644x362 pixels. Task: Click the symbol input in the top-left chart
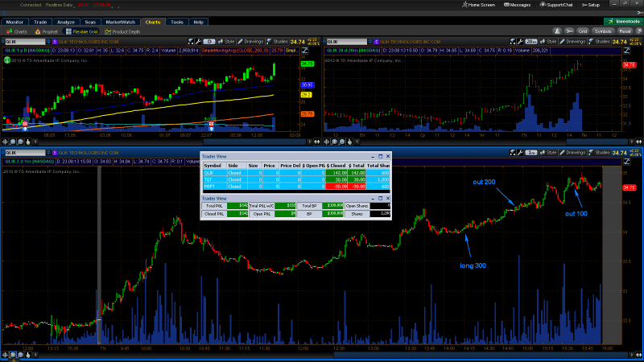pos(25,42)
